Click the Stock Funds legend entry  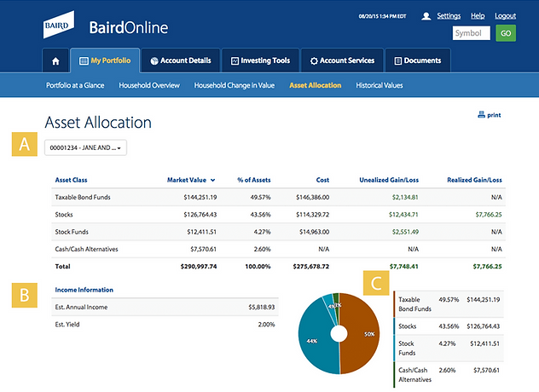[x=449, y=348]
